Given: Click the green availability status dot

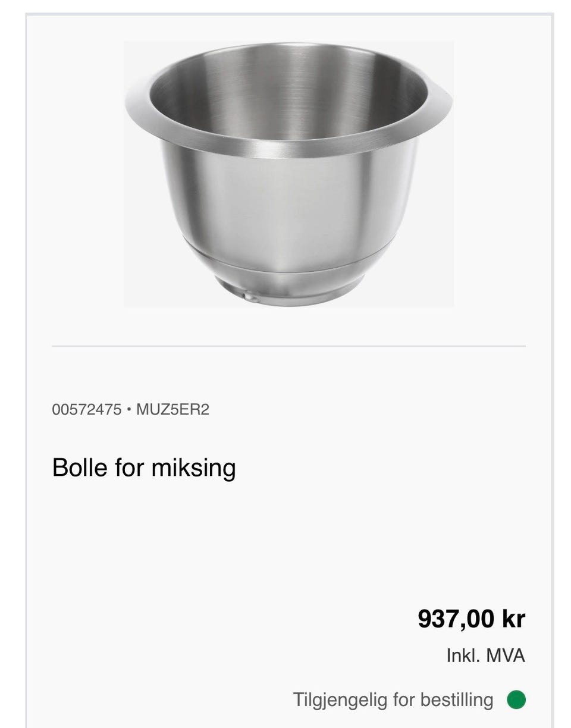Looking at the screenshot, I should click(x=516, y=699).
